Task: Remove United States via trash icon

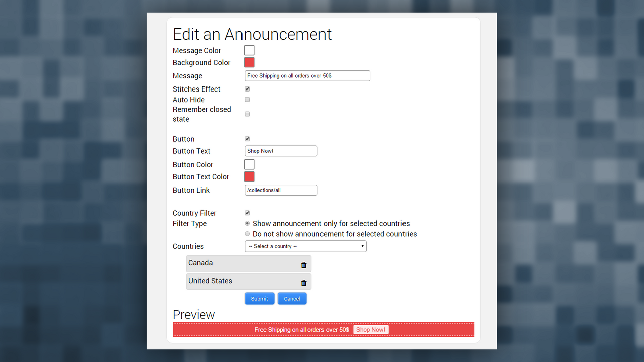Action: tap(303, 283)
